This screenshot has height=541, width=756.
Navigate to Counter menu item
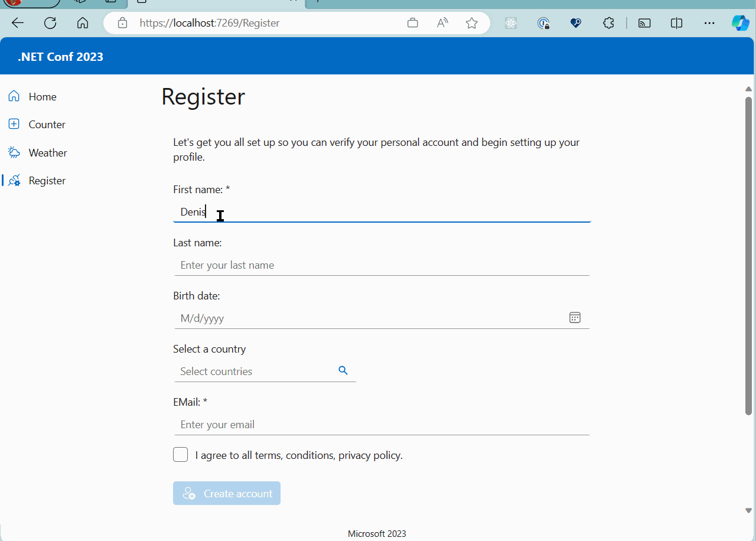[x=47, y=124]
